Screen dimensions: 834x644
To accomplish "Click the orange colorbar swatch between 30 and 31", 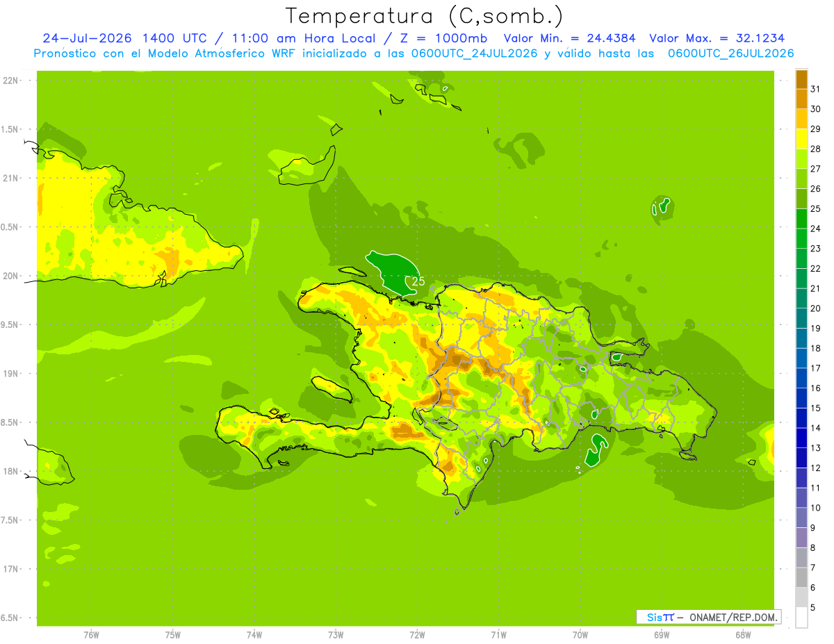I will click(801, 98).
